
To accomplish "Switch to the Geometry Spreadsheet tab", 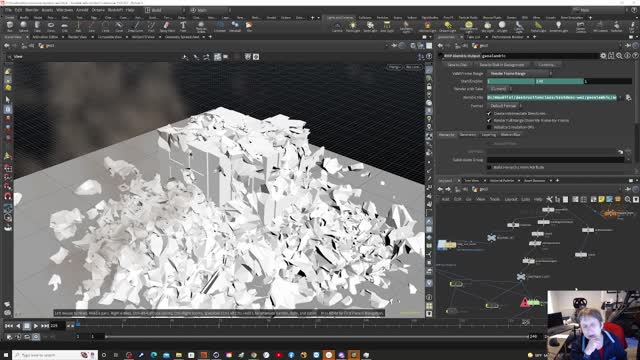I will coord(182,37).
